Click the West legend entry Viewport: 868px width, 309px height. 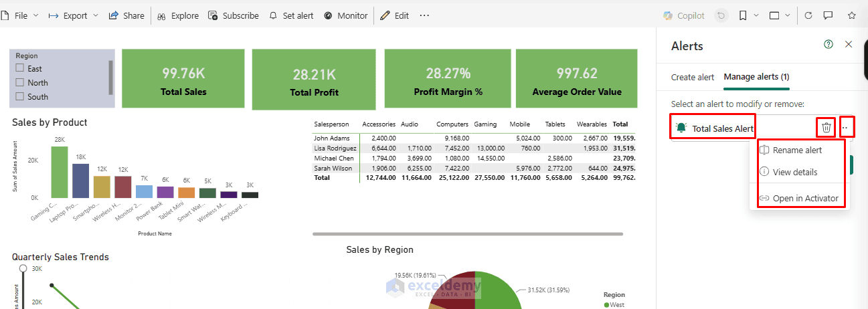(613, 304)
